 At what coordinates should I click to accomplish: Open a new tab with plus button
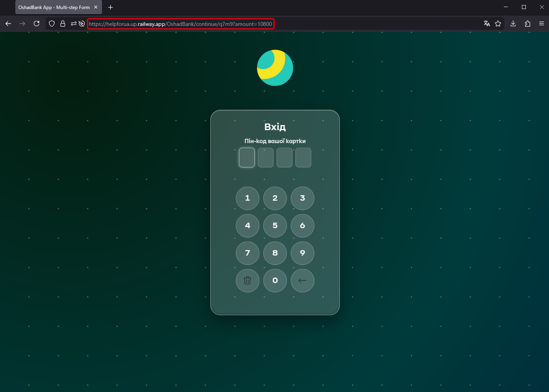(x=111, y=7)
